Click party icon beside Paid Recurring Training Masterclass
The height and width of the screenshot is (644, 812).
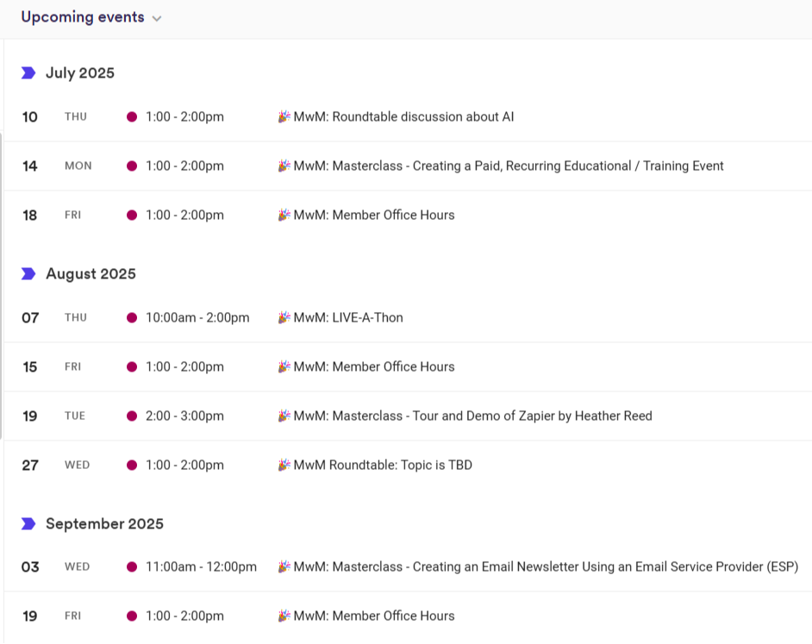coord(284,166)
